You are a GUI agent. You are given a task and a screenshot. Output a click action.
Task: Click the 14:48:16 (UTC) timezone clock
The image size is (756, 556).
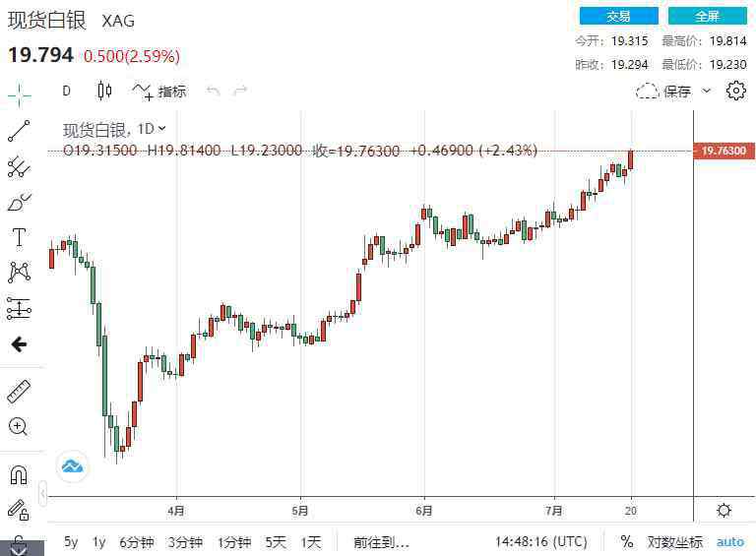[541, 542]
